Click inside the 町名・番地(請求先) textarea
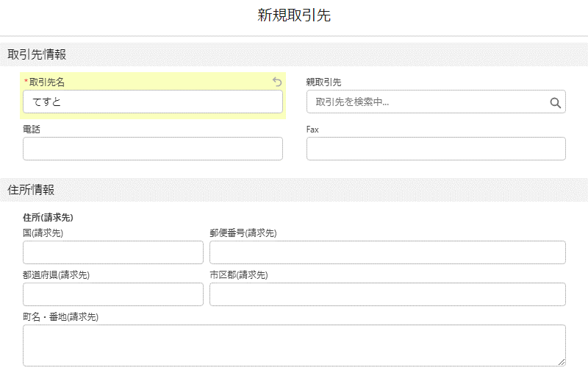The width and height of the screenshot is (588, 379). [294, 346]
